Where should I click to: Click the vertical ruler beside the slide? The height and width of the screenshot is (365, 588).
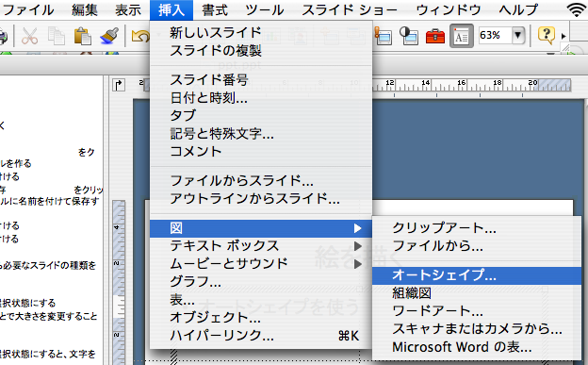pos(119,282)
